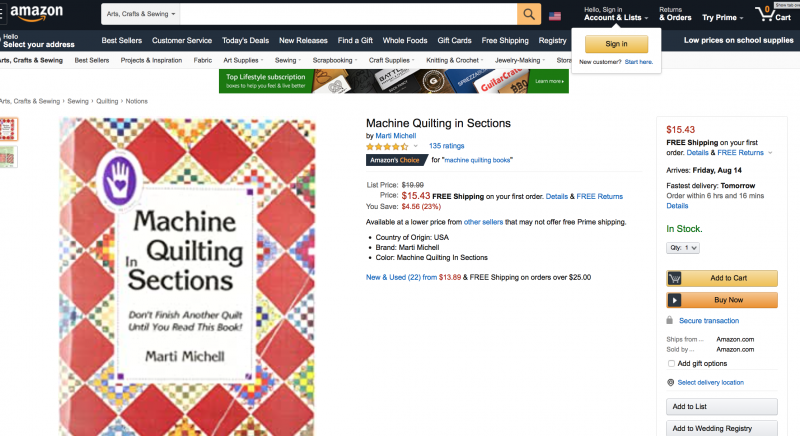Click the US flag language icon
Viewport: 800px width, 436px height.
coord(555,16)
